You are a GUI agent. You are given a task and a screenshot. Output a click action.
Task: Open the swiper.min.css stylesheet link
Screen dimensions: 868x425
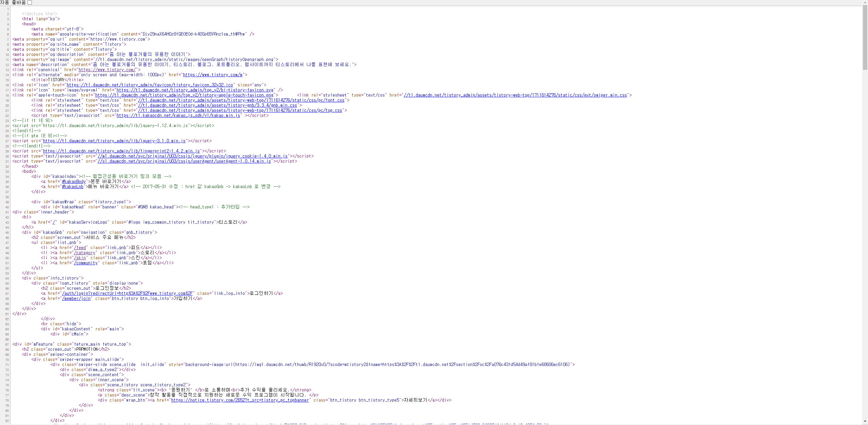pos(515,95)
